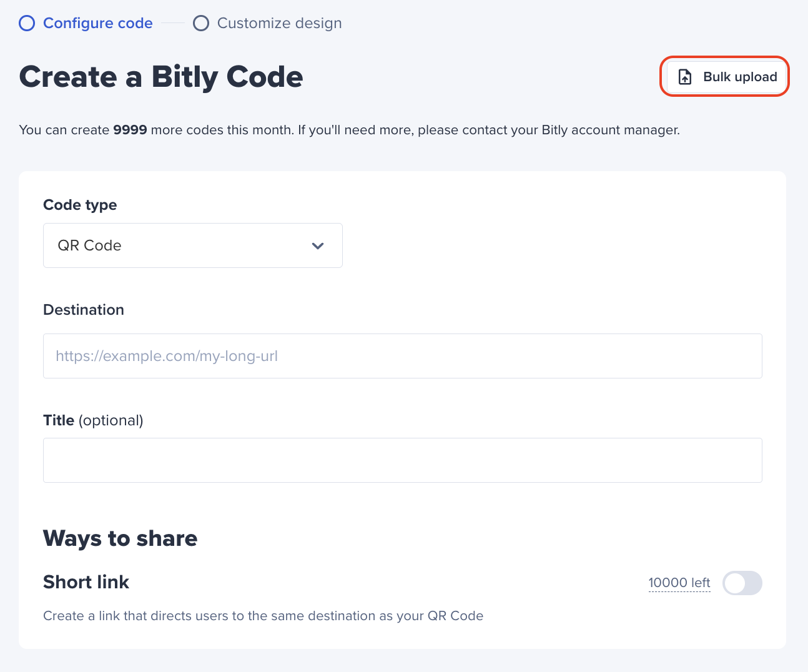Click the Bulk upload button

725,77
